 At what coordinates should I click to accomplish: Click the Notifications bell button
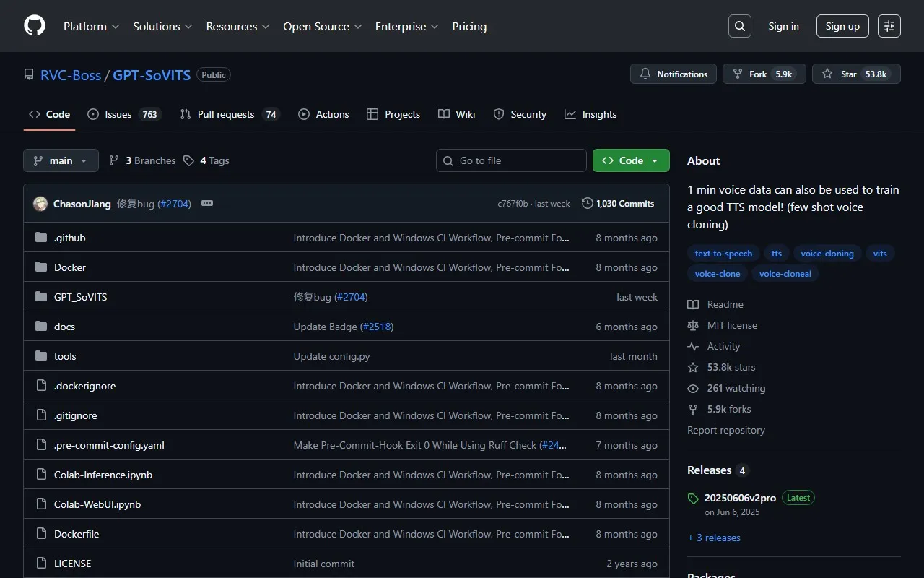(674, 74)
